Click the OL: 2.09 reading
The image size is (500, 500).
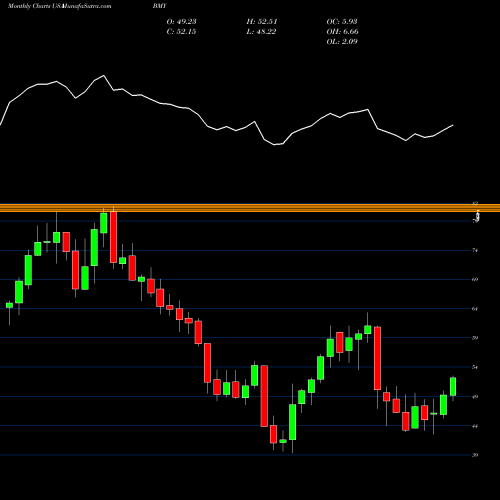click(x=342, y=42)
